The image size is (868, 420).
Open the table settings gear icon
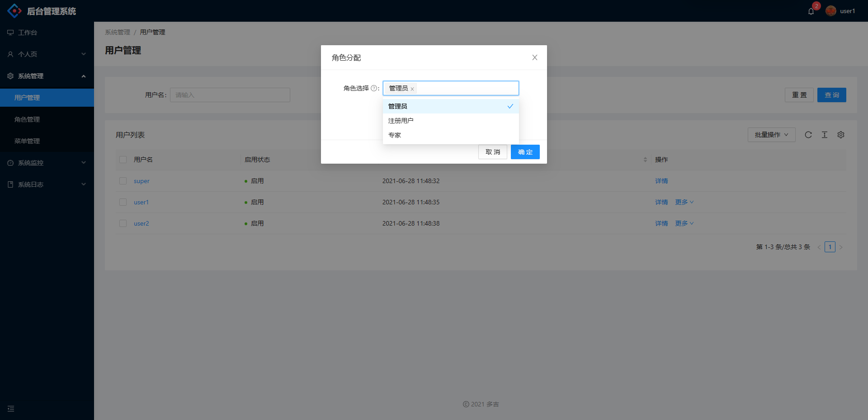pyautogui.click(x=840, y=134)
